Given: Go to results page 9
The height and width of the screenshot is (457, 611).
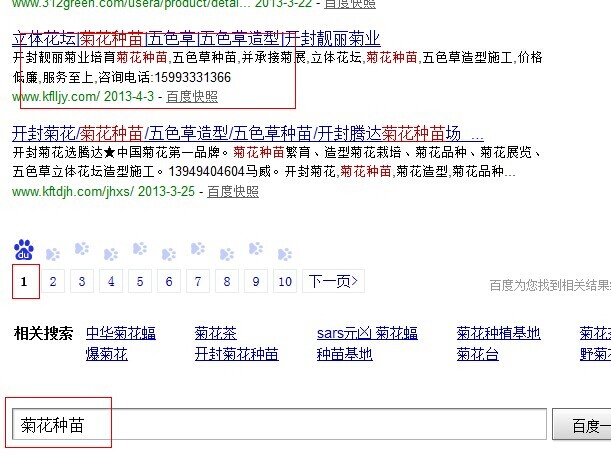Looking at the screenshot, I should pyautogui.click(x=256, y=281).
